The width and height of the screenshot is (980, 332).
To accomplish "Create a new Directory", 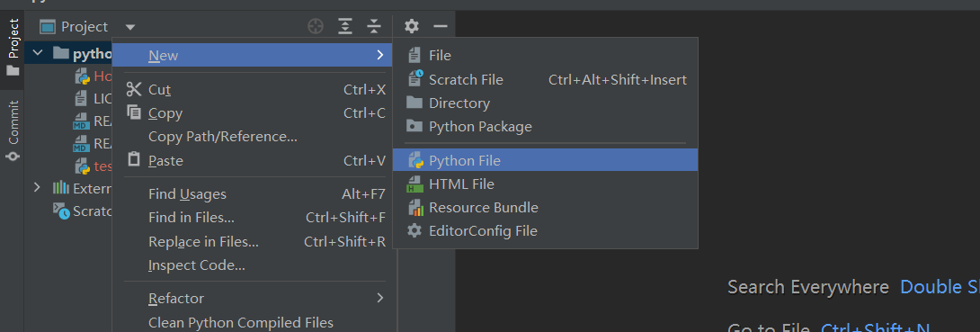I will coord(545,103).
